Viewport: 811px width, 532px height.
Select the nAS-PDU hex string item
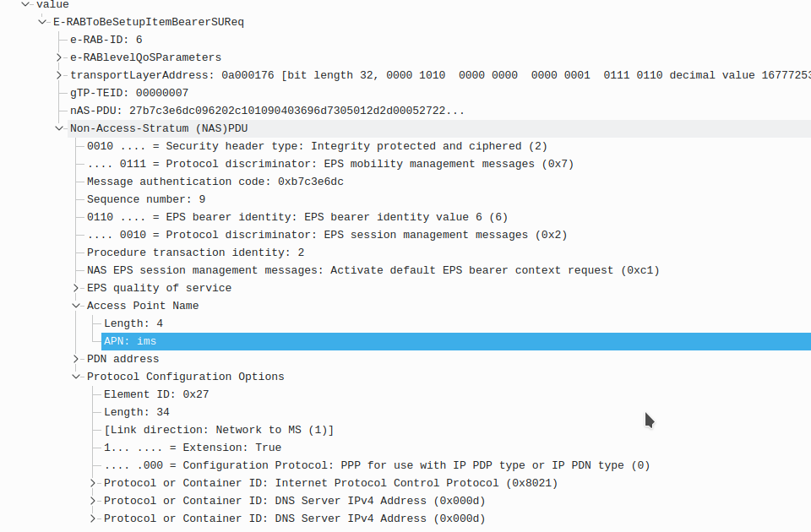pyautogui.click(x=211, y=110)
